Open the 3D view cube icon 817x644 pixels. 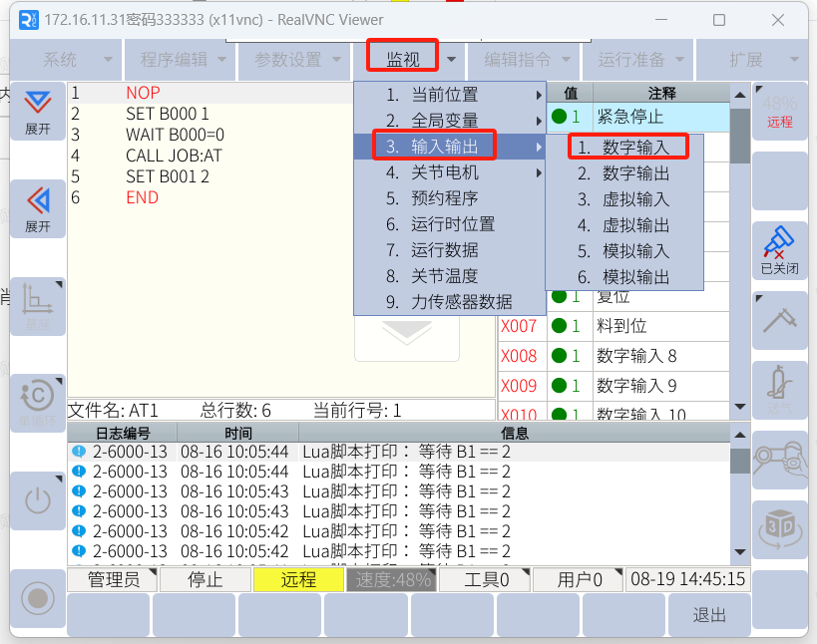click(779, 527)
